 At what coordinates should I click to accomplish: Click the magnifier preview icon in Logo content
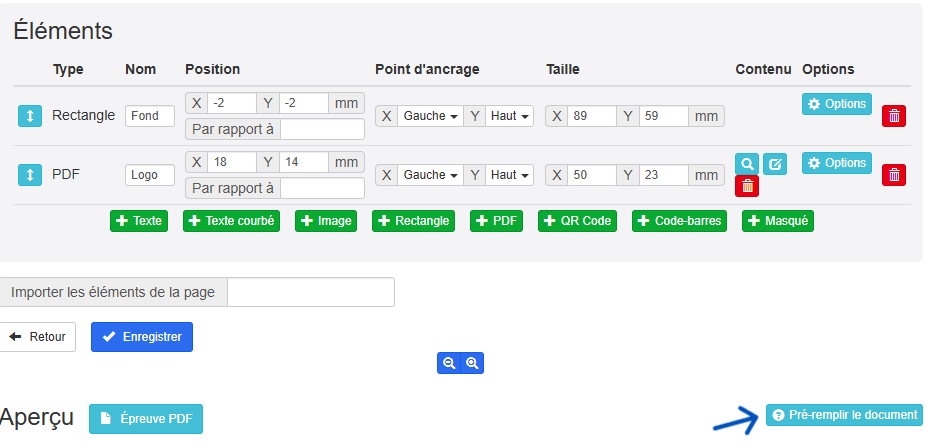pos(746,164)
